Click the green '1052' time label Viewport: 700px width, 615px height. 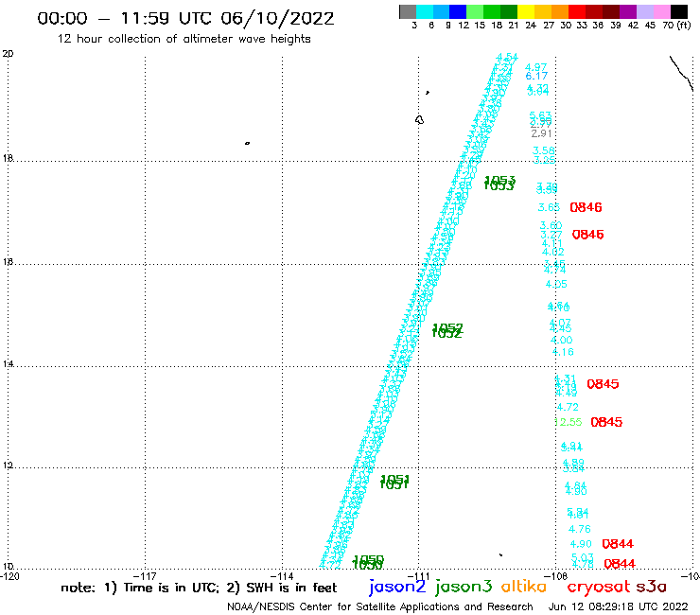(x=447, y=330)
